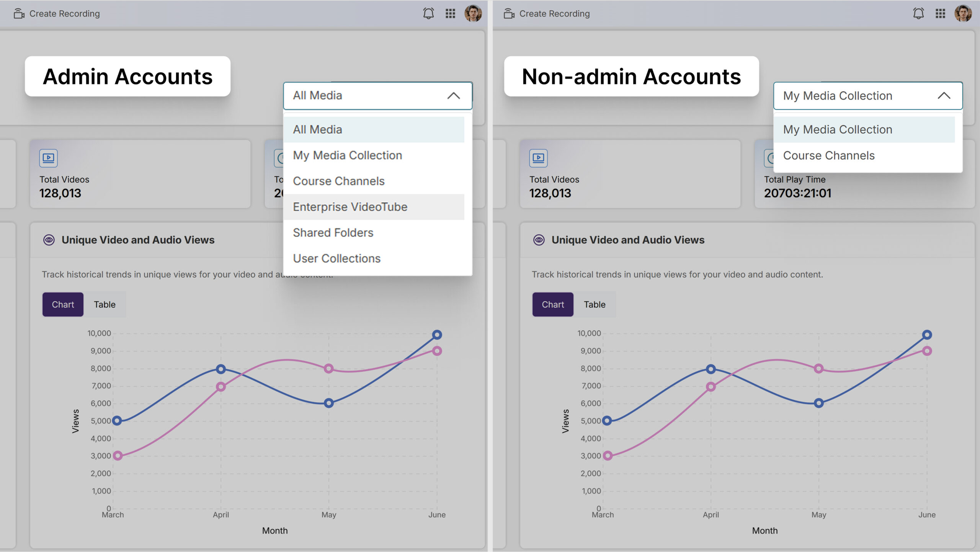This screenshot has height=552, width=980.
Task: Click eye icon beside Non-admin Unique Views title
Action: click(539, 240)
